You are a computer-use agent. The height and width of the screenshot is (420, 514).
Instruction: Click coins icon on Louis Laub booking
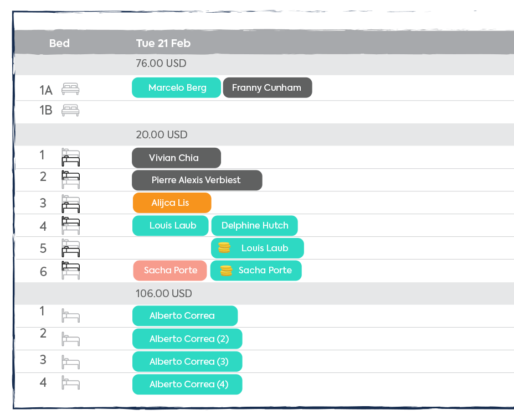pos(224,248)
